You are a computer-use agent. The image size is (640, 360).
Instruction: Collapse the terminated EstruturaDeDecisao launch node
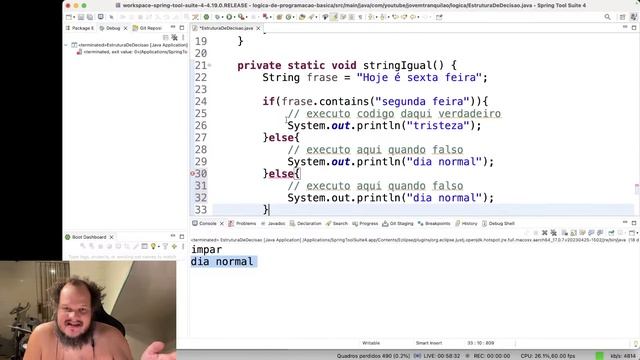coord(67,45)
